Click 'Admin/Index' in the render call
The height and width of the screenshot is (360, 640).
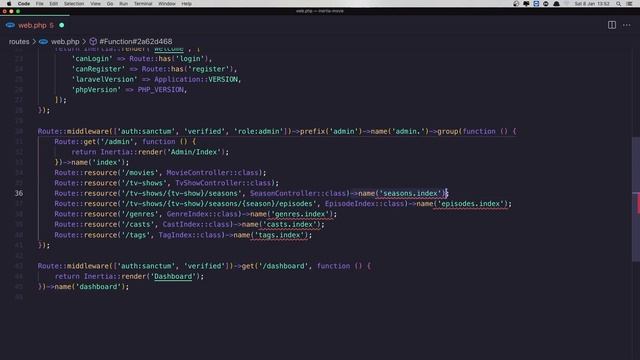tap(194, 152)
